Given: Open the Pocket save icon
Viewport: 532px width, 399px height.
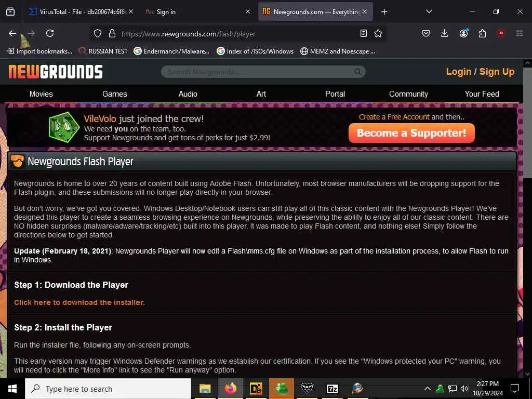Looking at the screenshot, I should pyautogui.click(x=426, y=33).
